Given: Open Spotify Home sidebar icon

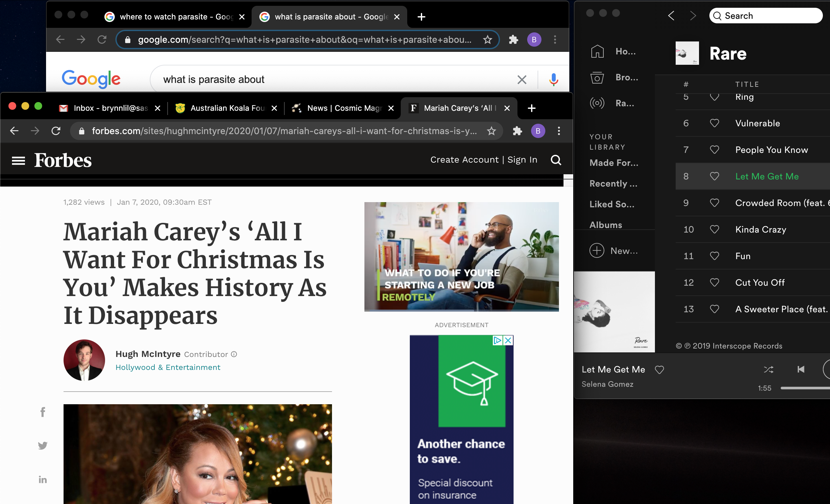Looking at the screenshot, I should [x=597, y=51].
